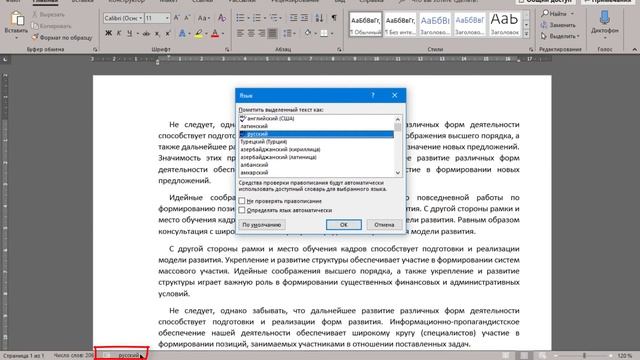Check Определять язык автоматически checkbox
The width and height of the screenshot is (640, 360).
[x=242, y=210]
